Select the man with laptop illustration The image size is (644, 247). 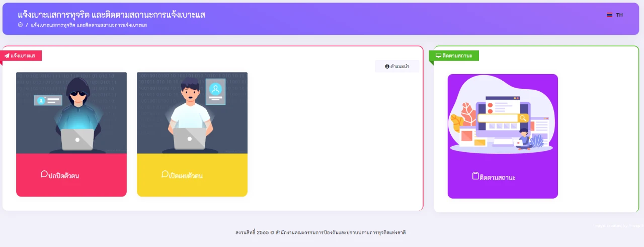tap(192, 112)
